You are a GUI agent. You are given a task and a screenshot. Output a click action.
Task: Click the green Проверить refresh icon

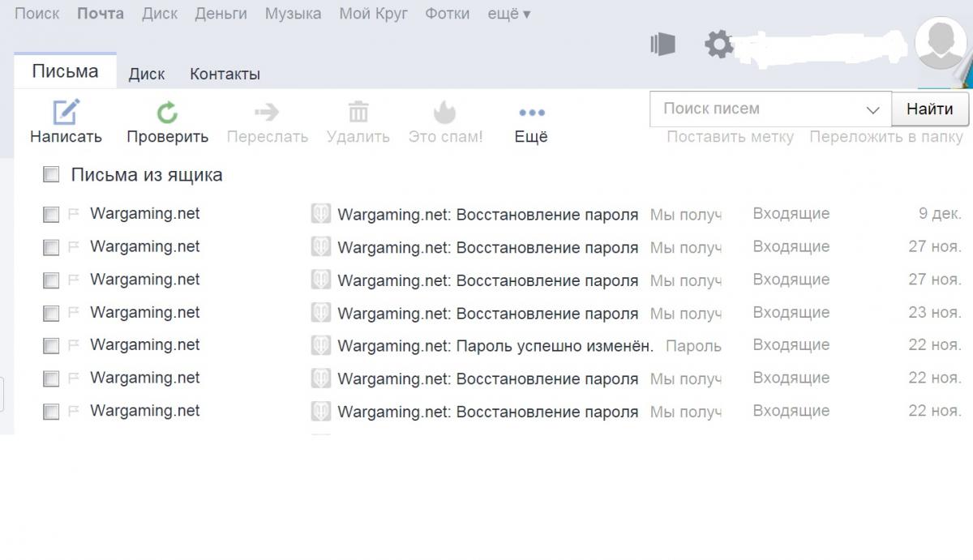coord(167,112)
